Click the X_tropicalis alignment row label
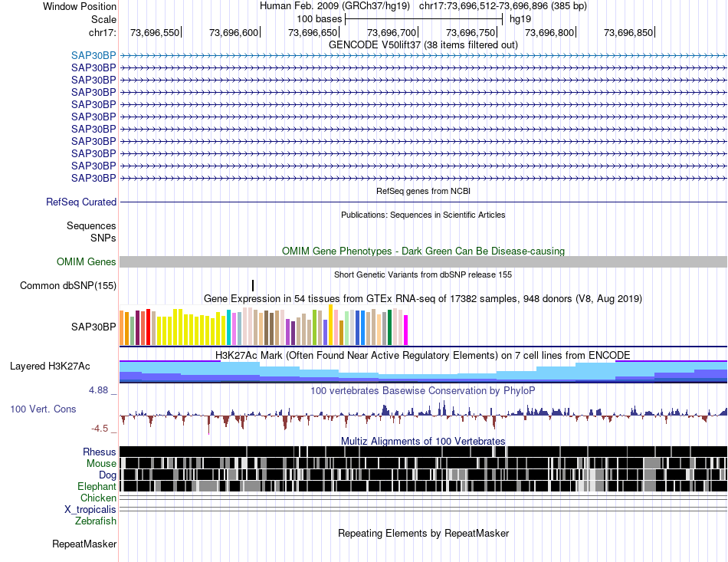The height and width of the screenshot is (562, 728). tap(90, 509)
